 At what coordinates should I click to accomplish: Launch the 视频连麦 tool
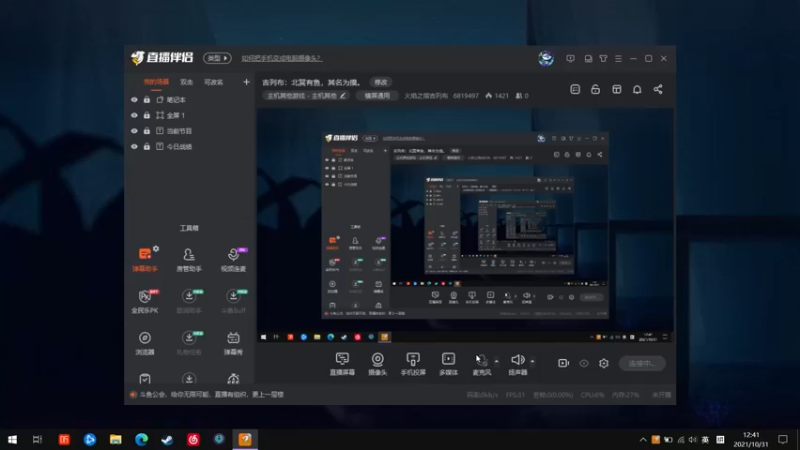(x=233, y=259)
